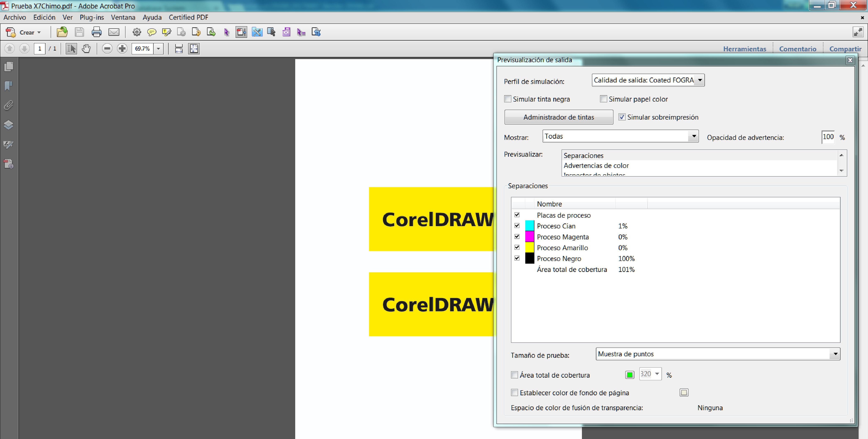868x439 pixels.
Task: Click the panel with black cursor icon
Action: click(271, 32)
